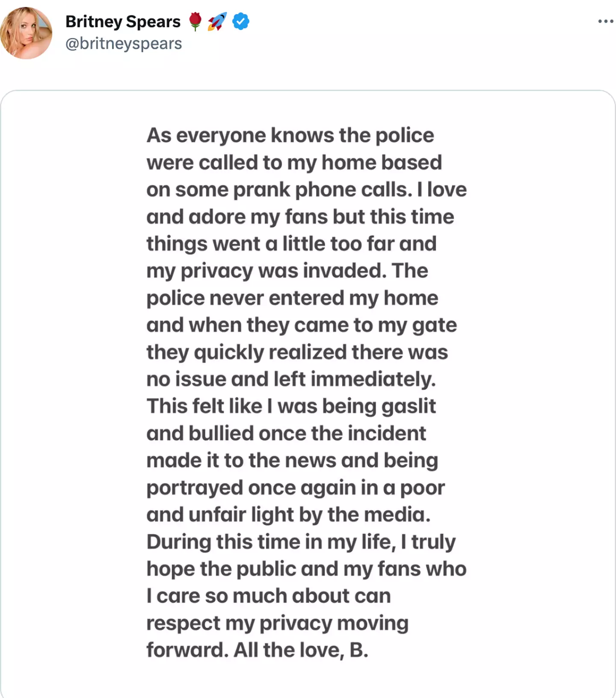Open the @britneyspears handle link
The image size is (616, 698).
coord(124,44)
